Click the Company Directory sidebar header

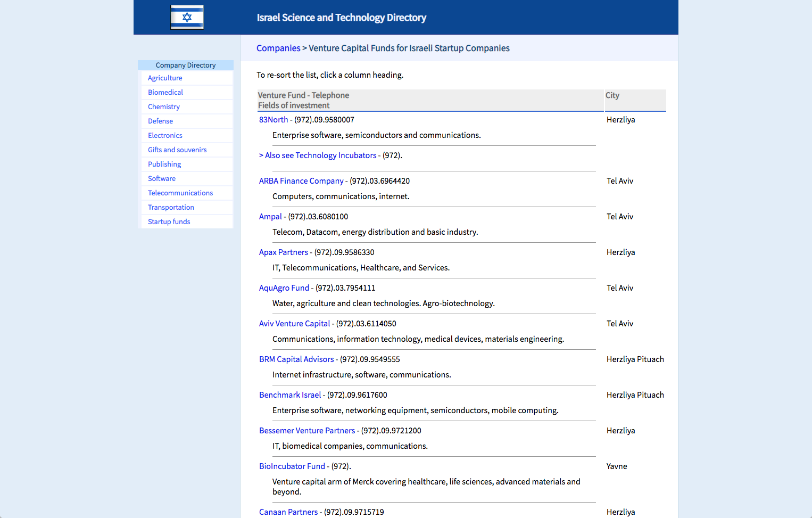click(186, 65)
